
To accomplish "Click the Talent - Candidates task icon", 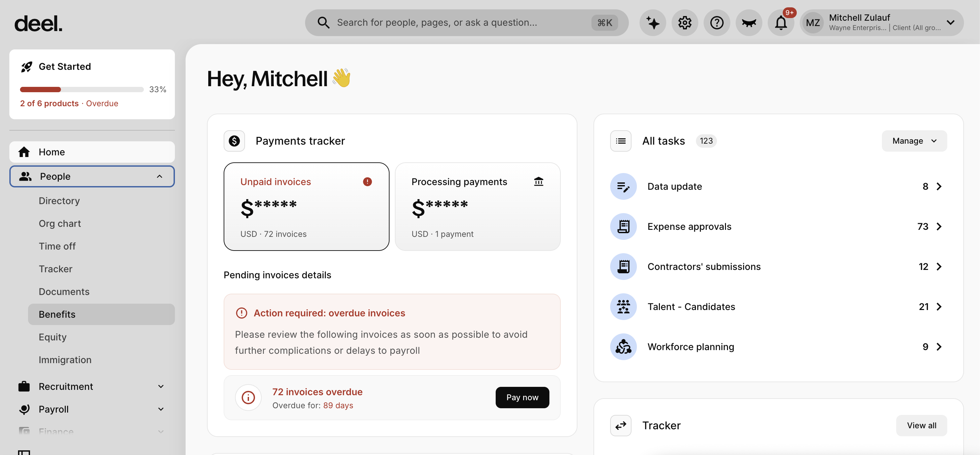I will (x=623, y=306).
